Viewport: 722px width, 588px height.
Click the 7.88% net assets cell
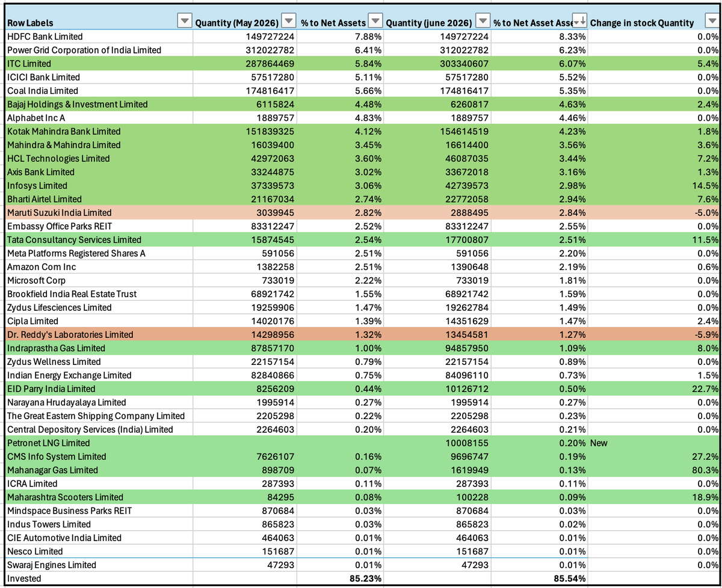tap(341, 37)
